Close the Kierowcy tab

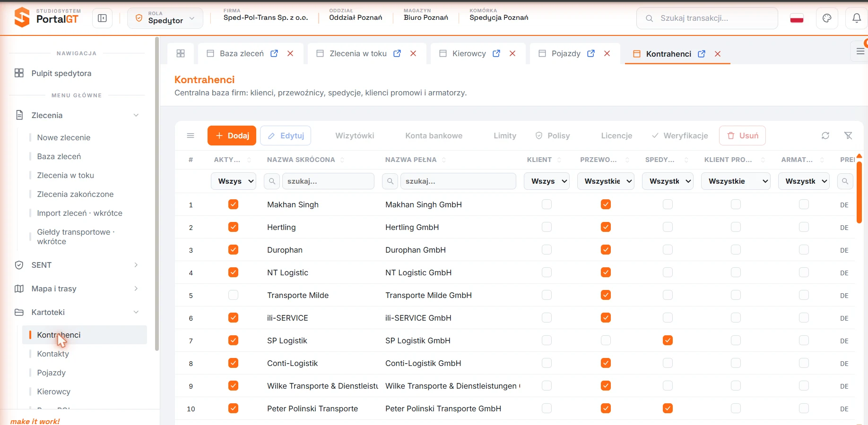click(512, 53)
